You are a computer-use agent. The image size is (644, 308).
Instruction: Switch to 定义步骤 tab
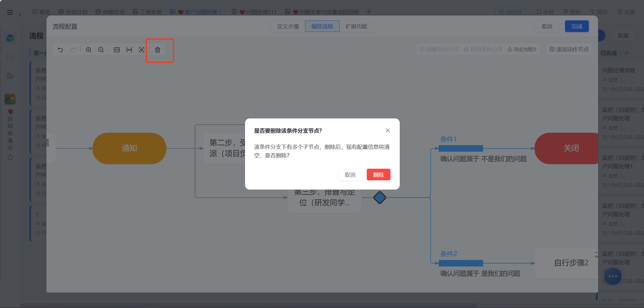coord(288,26)
